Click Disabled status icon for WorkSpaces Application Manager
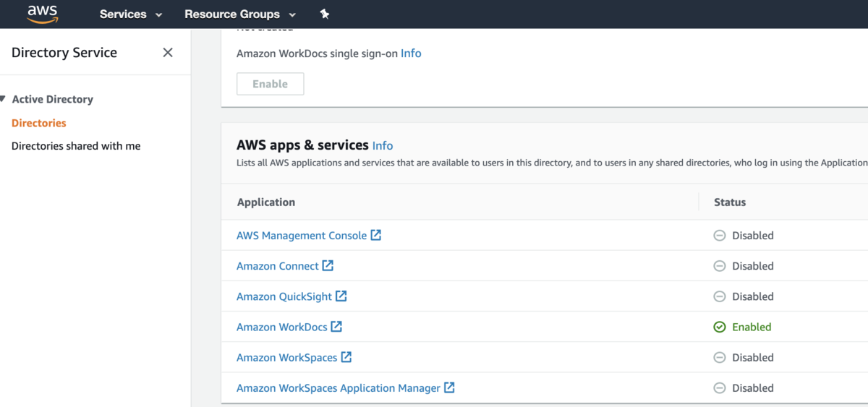The width and height of the screenshot is (868, 407). [720, 388]
